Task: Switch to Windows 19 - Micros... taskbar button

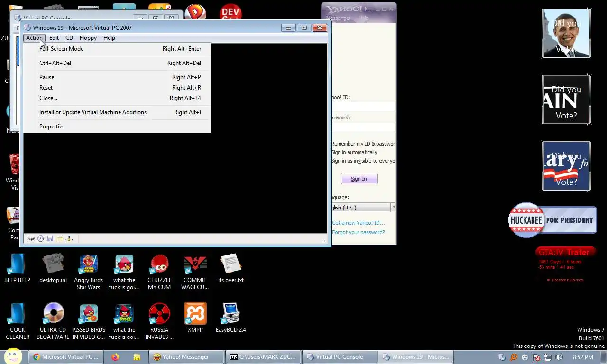Action: click(x=416, y=357)
